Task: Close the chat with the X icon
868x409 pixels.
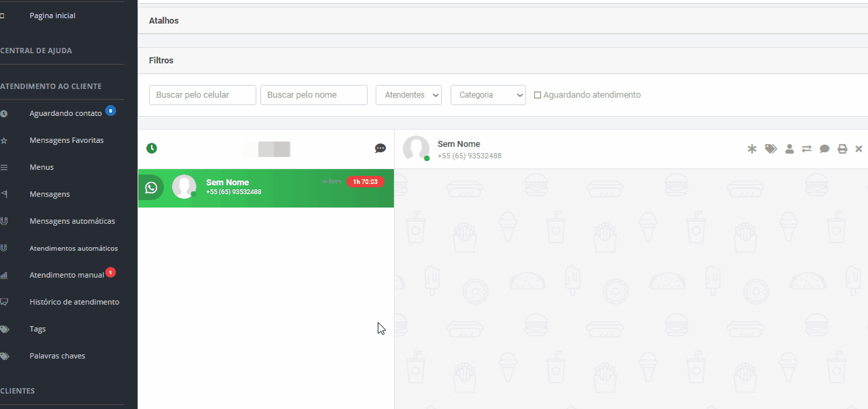Action: click(x=859, y=149)
